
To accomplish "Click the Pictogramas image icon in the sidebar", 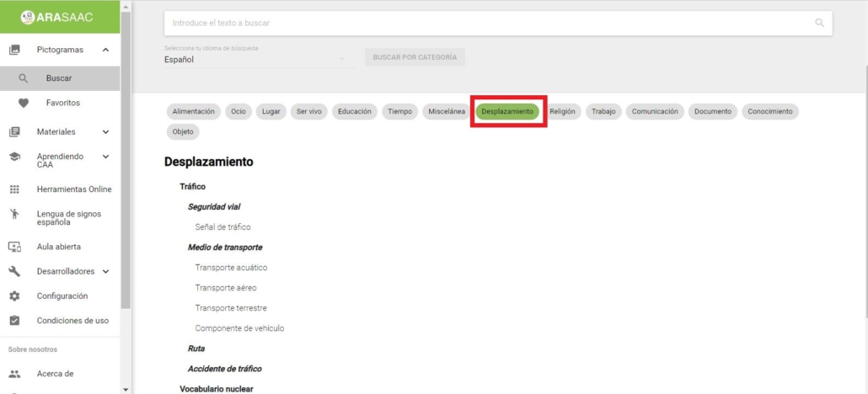I will (x=15, y=50).
